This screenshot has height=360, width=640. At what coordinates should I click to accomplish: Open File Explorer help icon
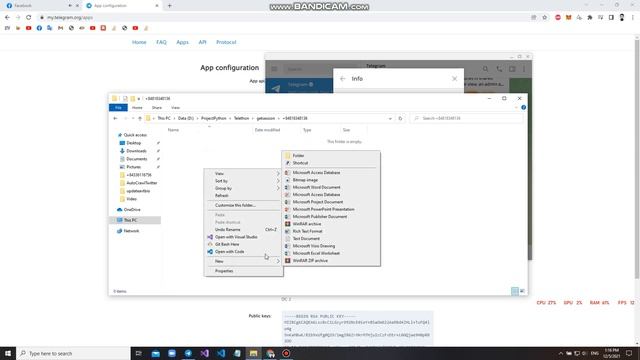tap(523, 108)
